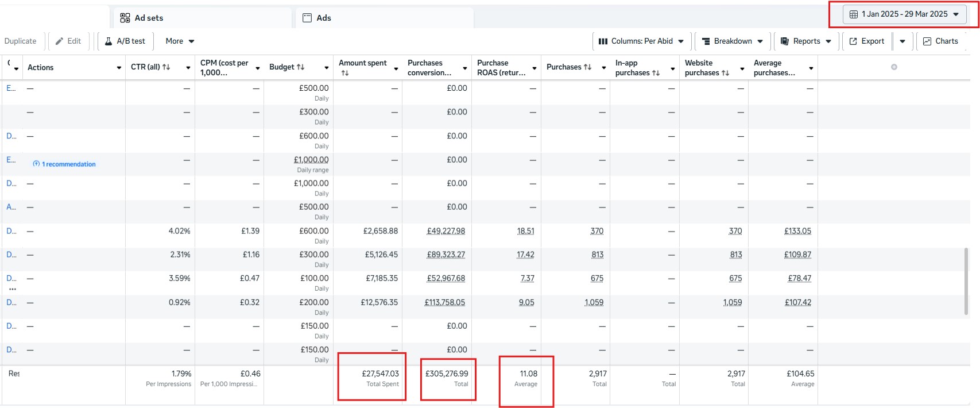Click CTR value 4.02%
The height and width of the screenshot is (408, 980).
[179, 231]
